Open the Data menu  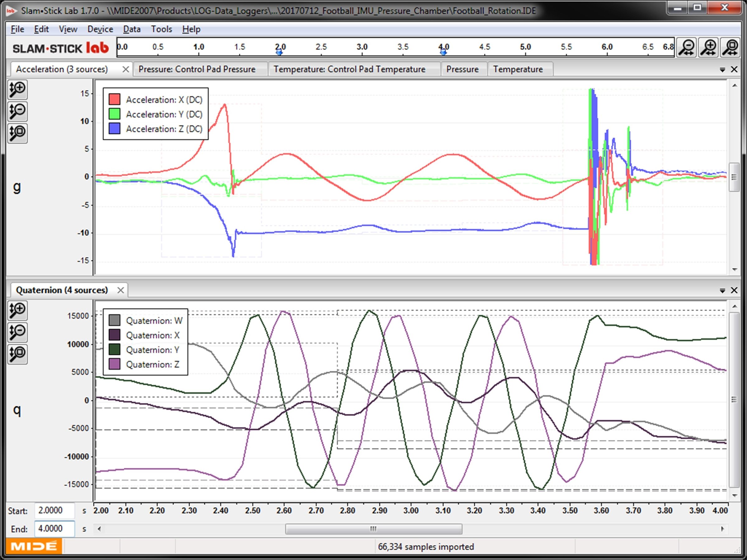pos(131,29)
